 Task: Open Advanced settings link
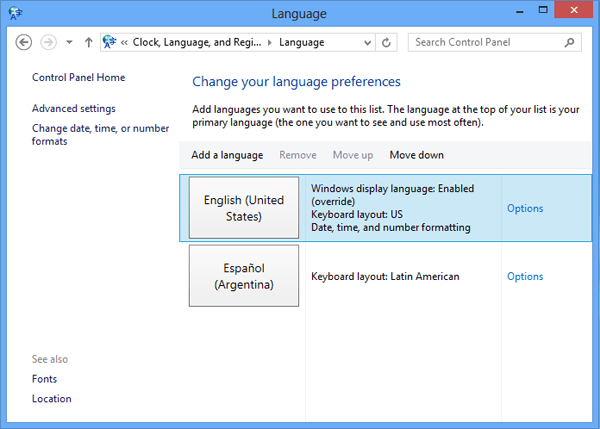tap(73, 109)
